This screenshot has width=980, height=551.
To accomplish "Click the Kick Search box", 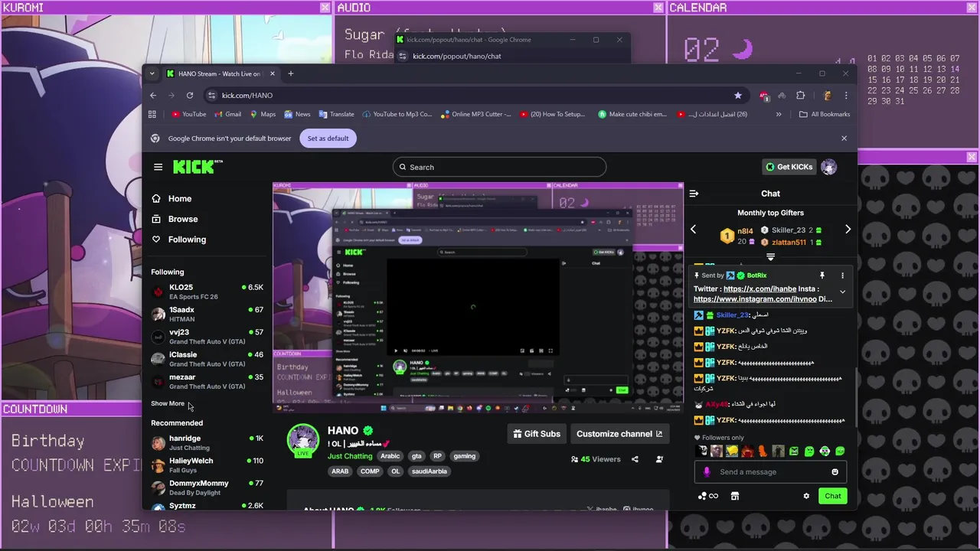I will point(499,167).
